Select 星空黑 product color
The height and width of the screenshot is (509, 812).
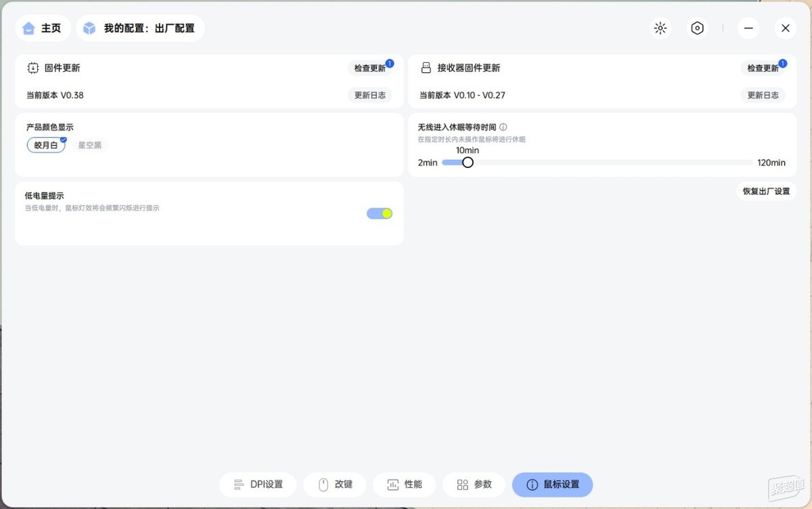coord(89,145)
